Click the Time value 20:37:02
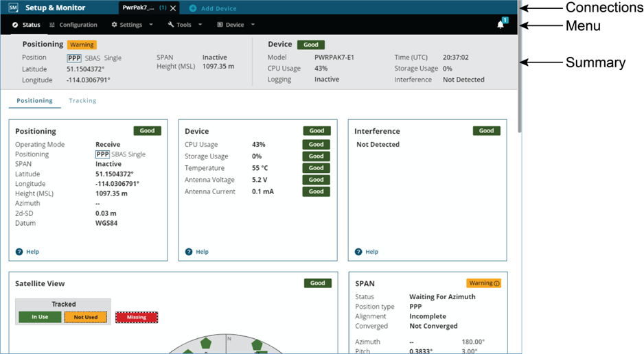The image size is (644, 354). (x=455, y=58)
